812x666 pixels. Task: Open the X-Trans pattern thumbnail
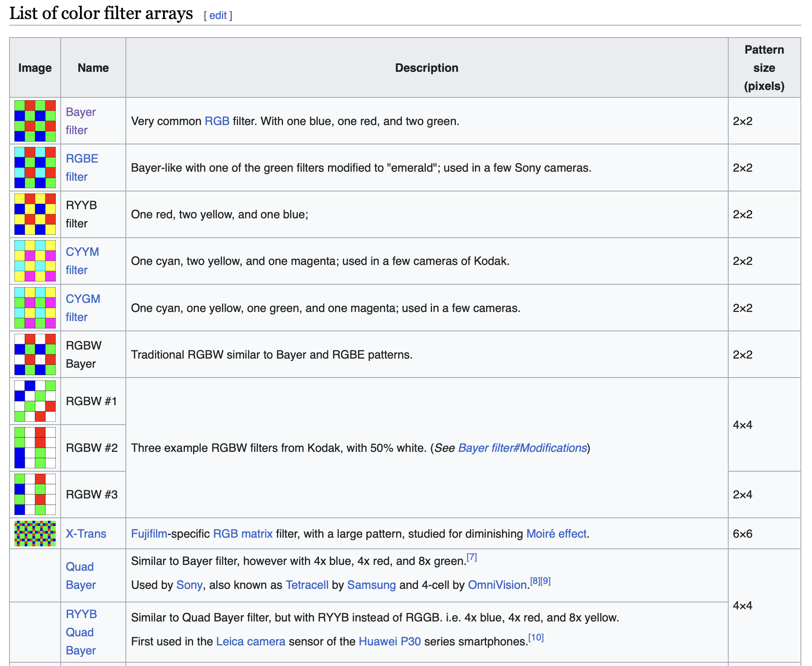pos(35,534)
